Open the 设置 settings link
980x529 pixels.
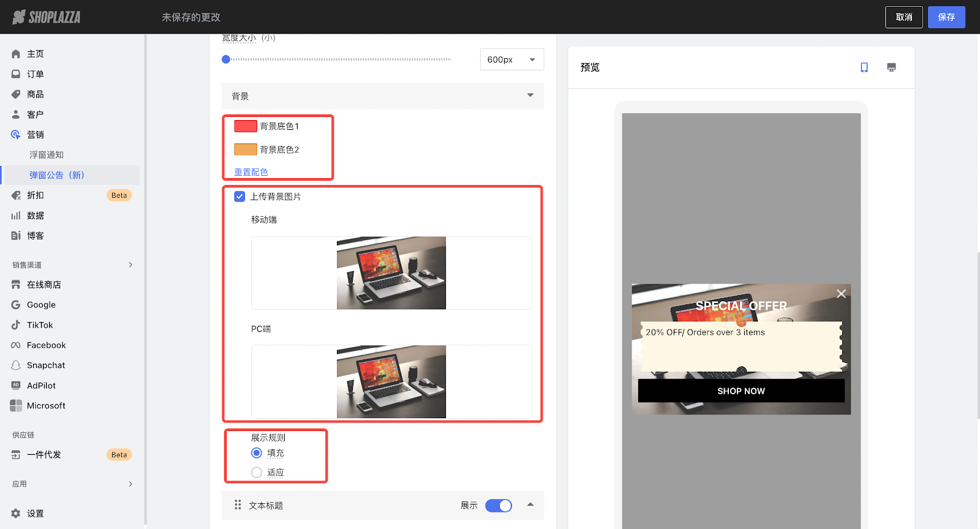pyautogui.click(x=36, y=514)
